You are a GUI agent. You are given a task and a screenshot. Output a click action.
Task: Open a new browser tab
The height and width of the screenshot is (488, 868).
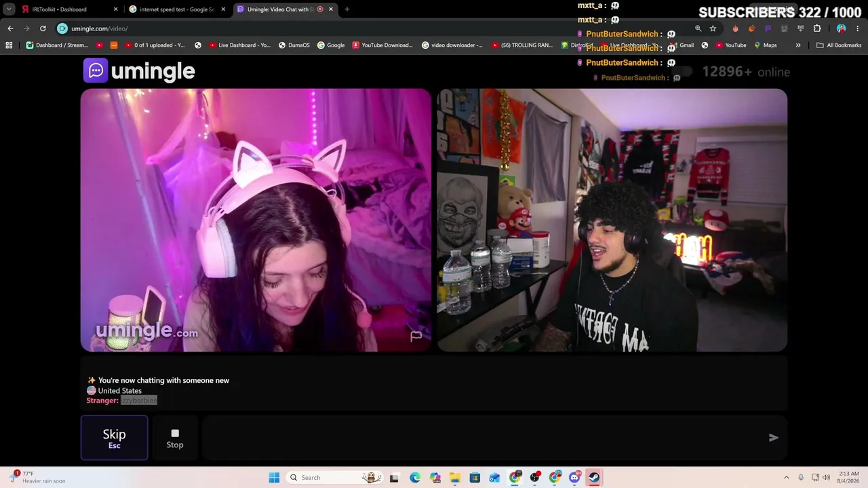(347, 9)
